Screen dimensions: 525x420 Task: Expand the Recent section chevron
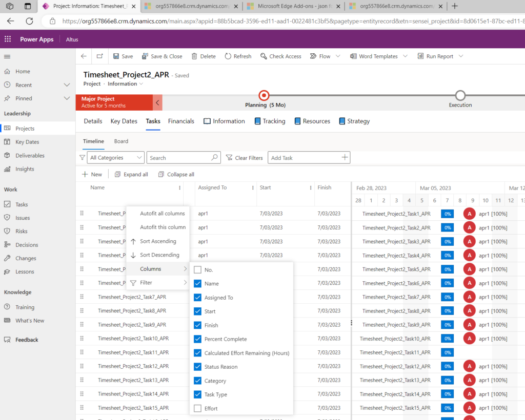coord(67,85)
